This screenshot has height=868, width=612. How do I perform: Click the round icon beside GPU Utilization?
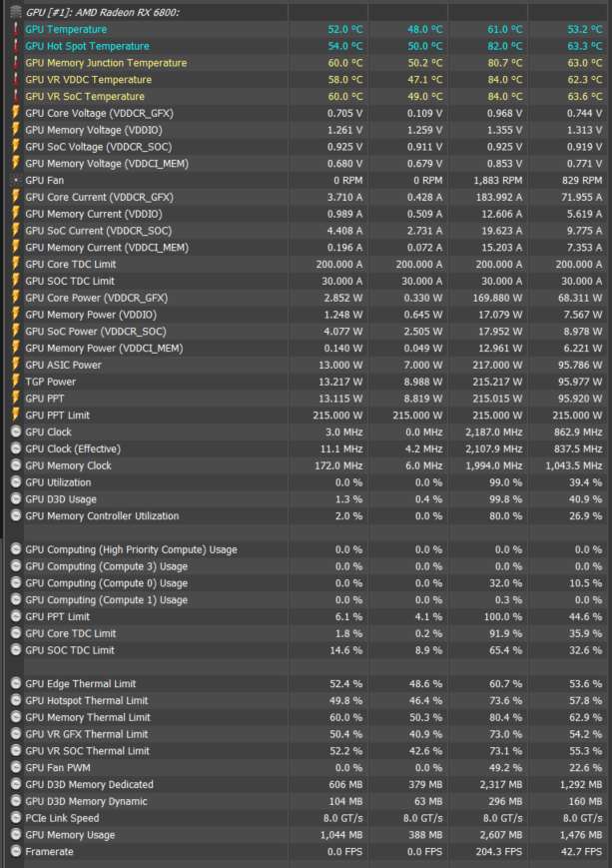tap(16, 482)
